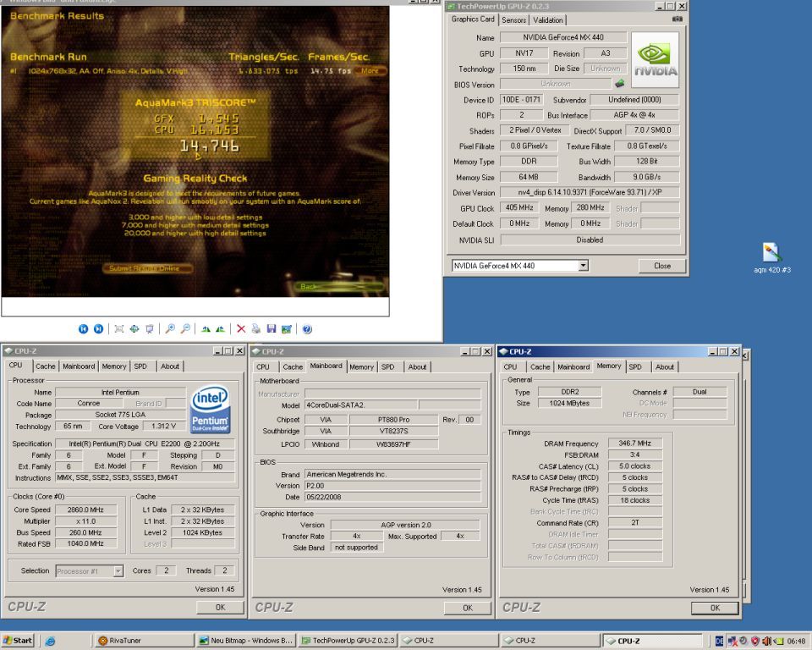The image size is (812, 650).
Task: Click the red X delete icon
Action: 241,328
